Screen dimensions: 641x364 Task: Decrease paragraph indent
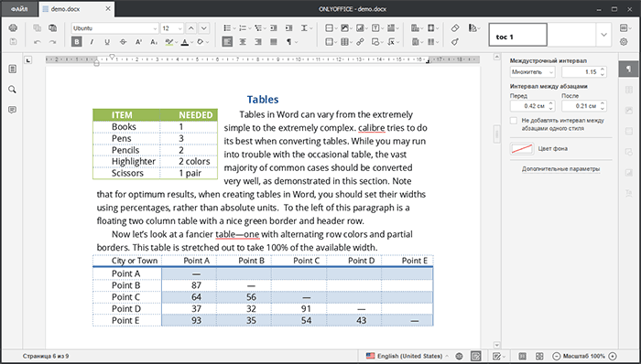(274, 28)
